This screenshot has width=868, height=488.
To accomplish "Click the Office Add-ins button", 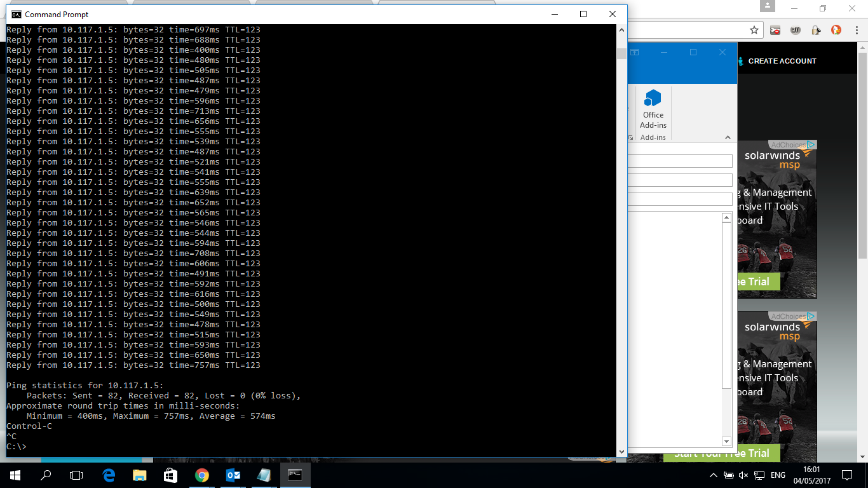I will point(653,110).
